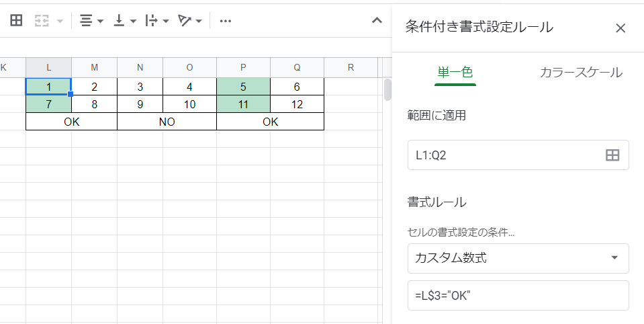Open the borders tool in toolbar
644x324 pixels.
click(x=16, y=21)
